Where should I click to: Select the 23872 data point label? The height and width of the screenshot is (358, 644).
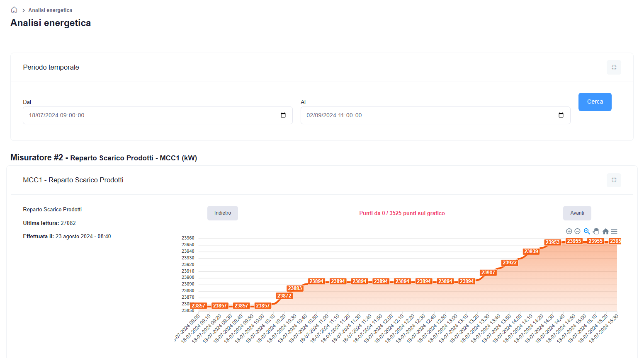284,296
